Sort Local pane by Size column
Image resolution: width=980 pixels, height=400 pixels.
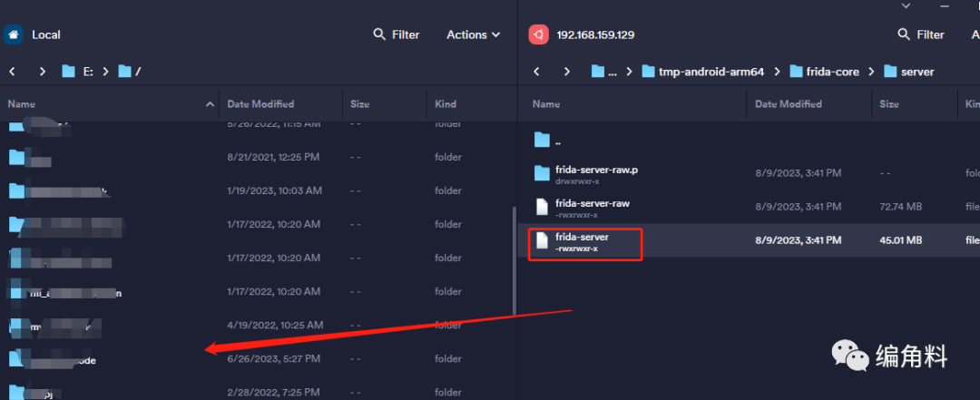[359, 103]
